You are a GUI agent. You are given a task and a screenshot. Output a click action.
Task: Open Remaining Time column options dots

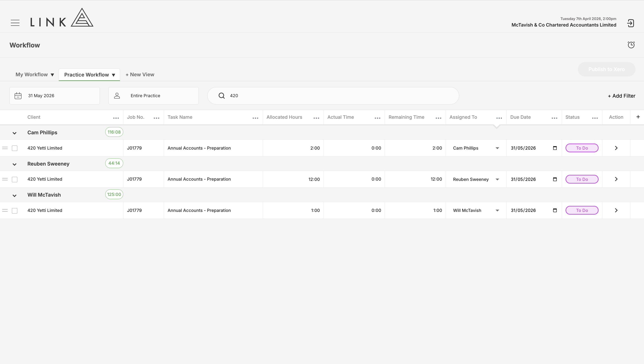438,118
